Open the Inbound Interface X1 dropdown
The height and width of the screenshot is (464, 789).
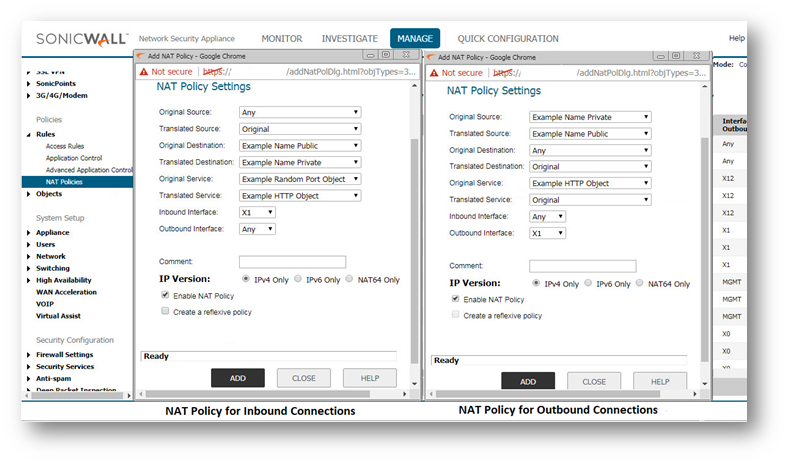pyautogui.click(x=257, y=213)
